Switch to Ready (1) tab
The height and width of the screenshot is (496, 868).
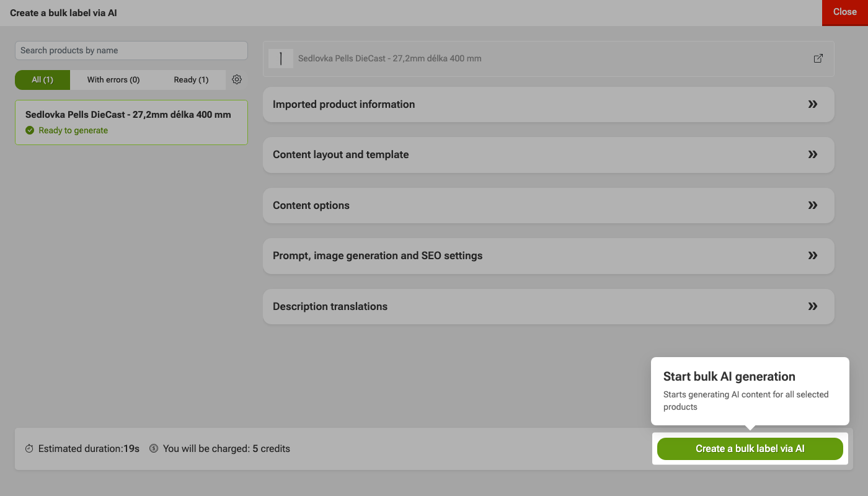click(191, 79)
